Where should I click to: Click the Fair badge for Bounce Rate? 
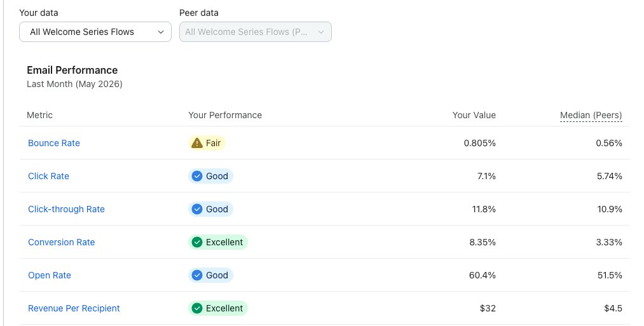click(207, 143)
